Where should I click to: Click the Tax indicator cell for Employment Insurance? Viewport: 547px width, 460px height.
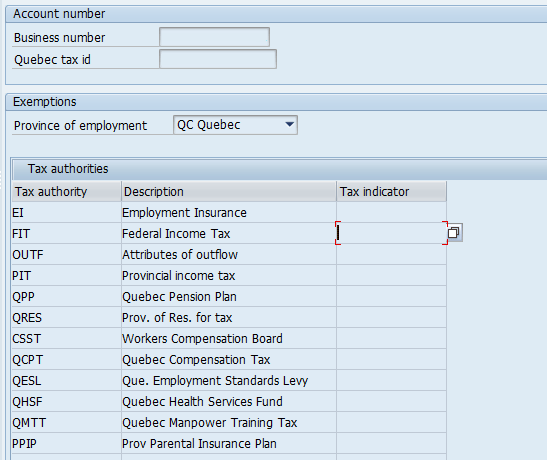pyautogui.click(x=391, y=212)
